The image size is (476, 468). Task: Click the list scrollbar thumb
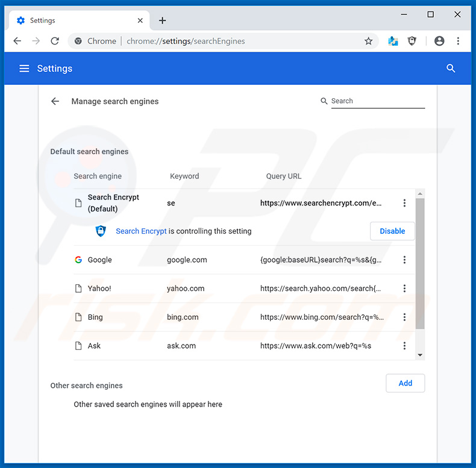[x=420, y=264]
